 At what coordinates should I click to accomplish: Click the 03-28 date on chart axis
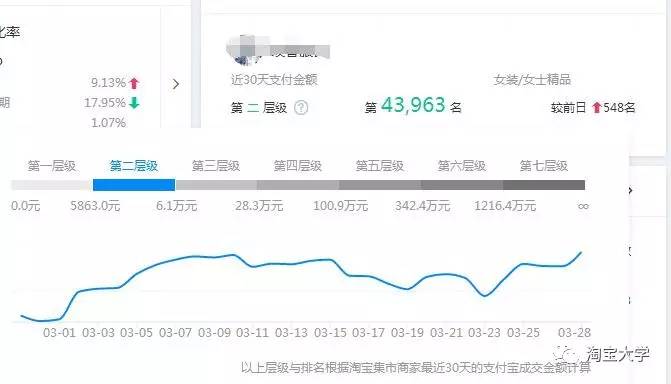(x=574, y=333)
